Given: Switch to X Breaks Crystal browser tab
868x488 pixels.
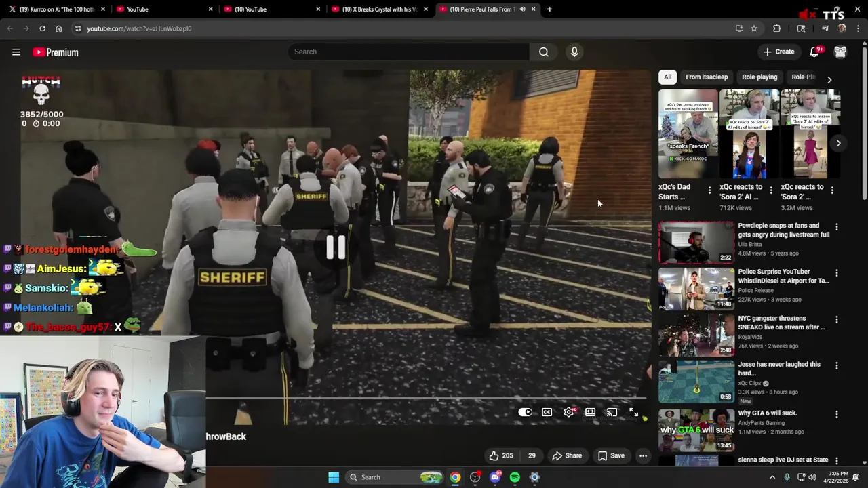Looking at the screenshot, I should point(380,9).
